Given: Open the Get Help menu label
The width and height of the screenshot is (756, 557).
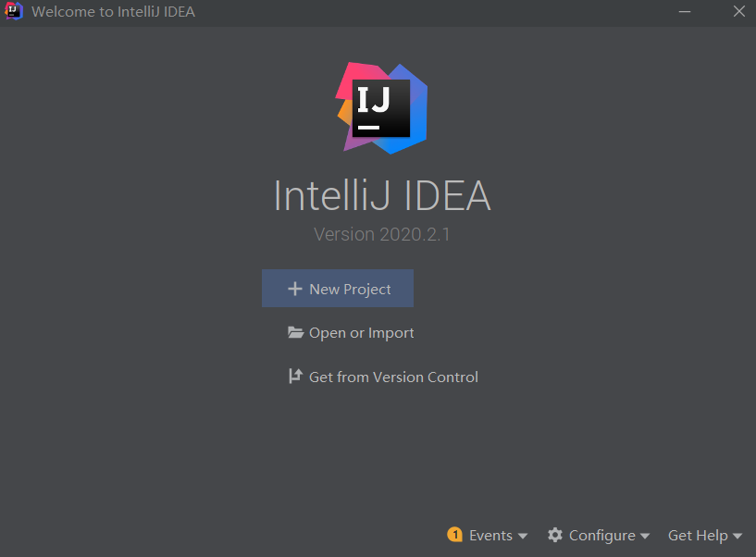Looking at the screenshot, I should coord(698,535).
